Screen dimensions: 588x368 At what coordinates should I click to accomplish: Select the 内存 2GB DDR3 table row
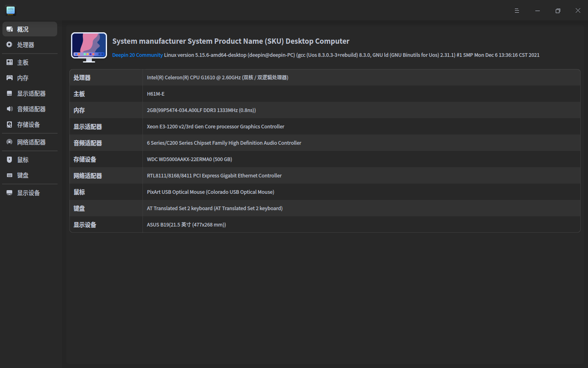click(325, 110)
